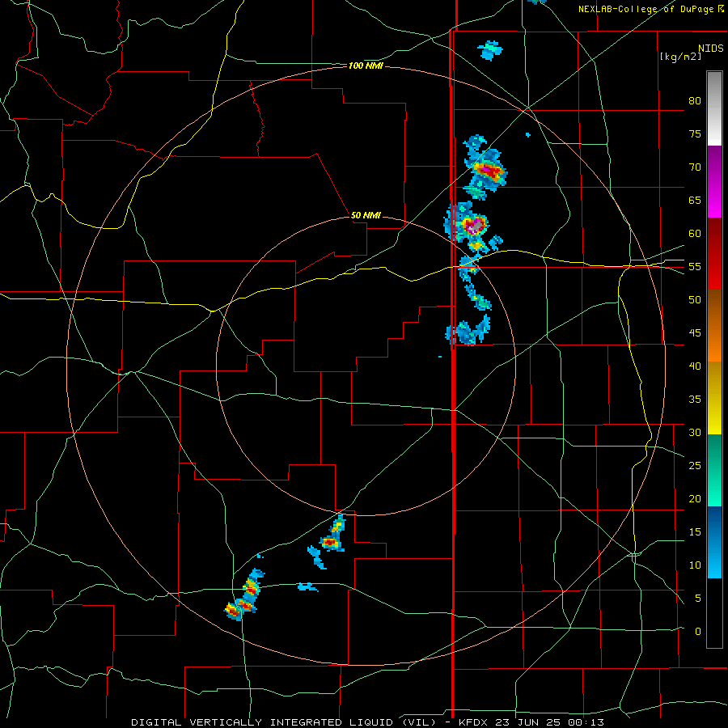Image resolution: width=728 pixels, height=728 pixels.
Task: Pick the brown segment near 50
Action: [x=714, y=308]
